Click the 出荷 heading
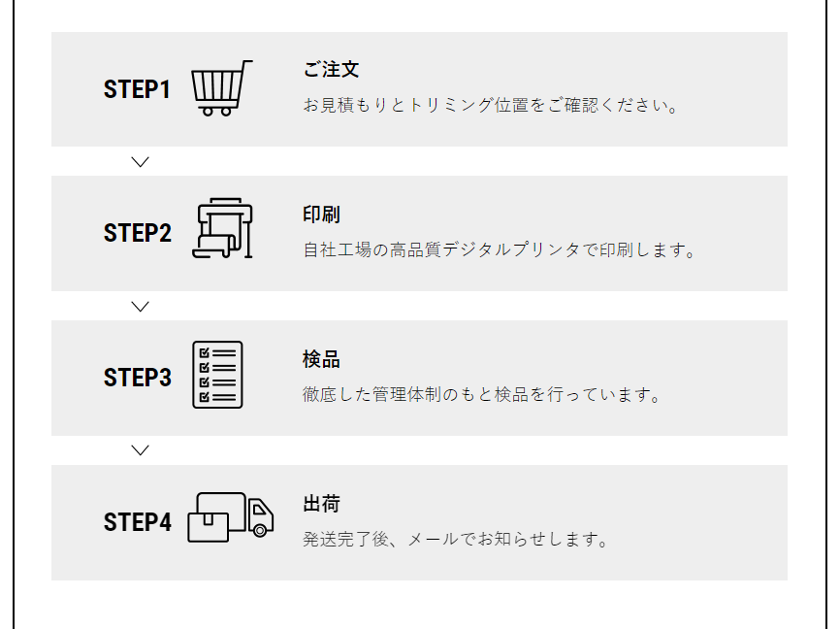The image size is (840, 629). 321,504
